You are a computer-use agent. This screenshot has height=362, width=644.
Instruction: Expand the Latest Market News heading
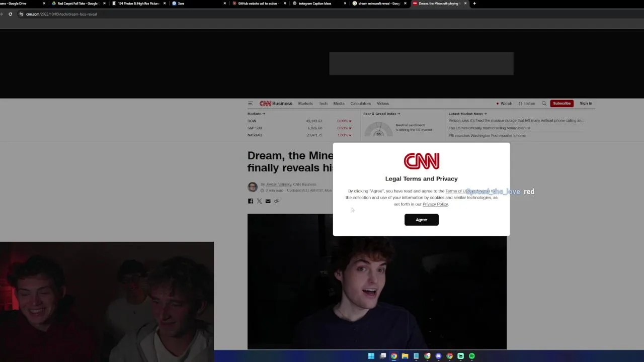pos(467,114)
